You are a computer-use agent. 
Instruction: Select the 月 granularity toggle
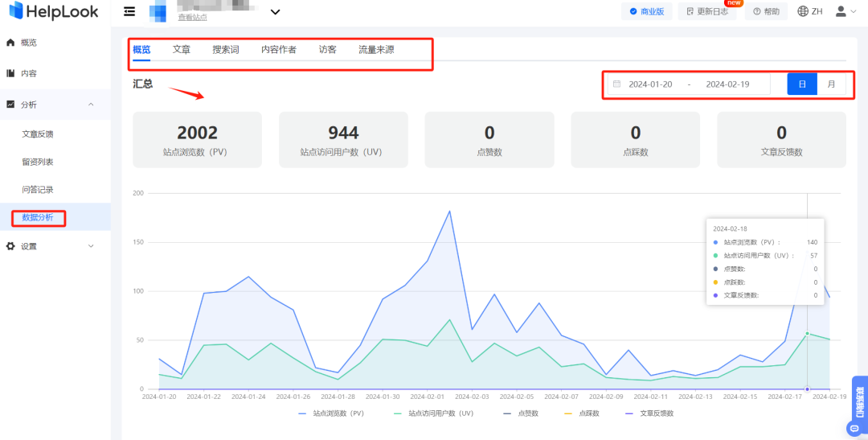coord(832,84)
